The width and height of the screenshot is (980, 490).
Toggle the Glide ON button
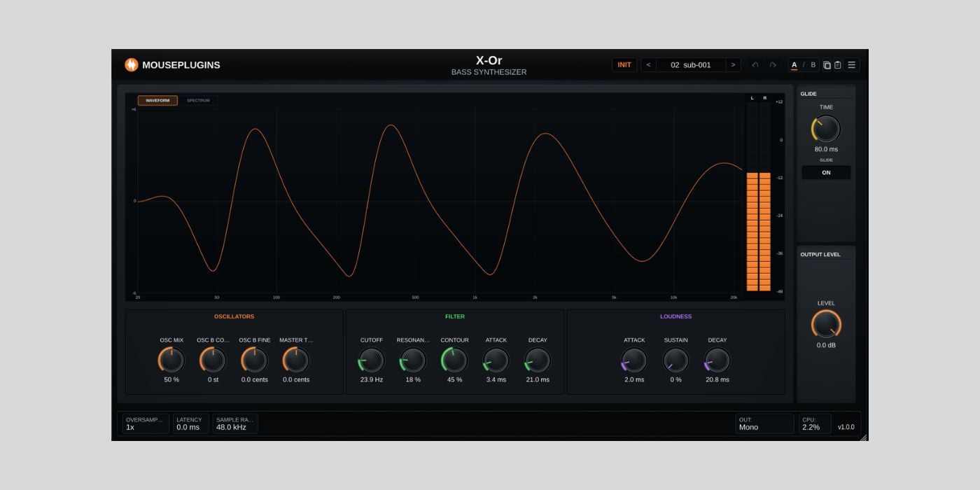(x=826, y=173)
